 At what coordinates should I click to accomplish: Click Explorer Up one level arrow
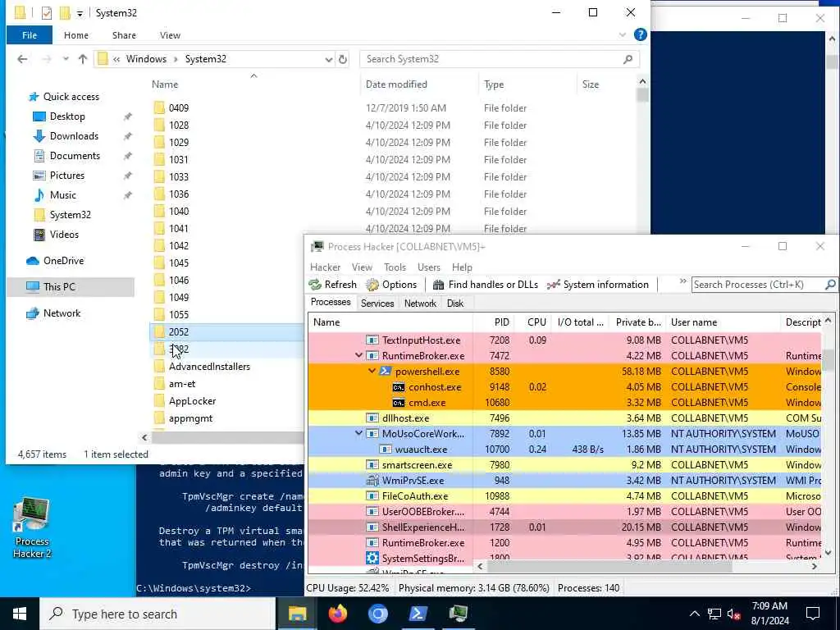[x=83, y=59]
